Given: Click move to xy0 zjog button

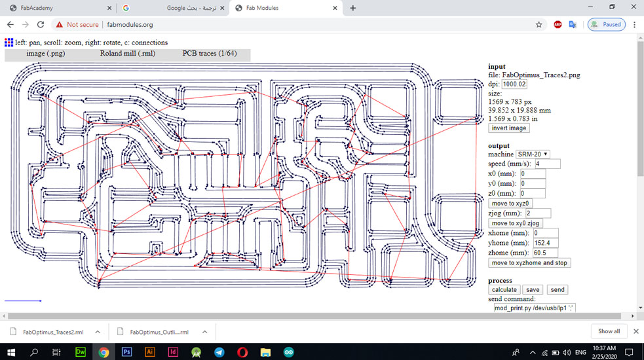Looking at the screenshot, I should point(516,223).
